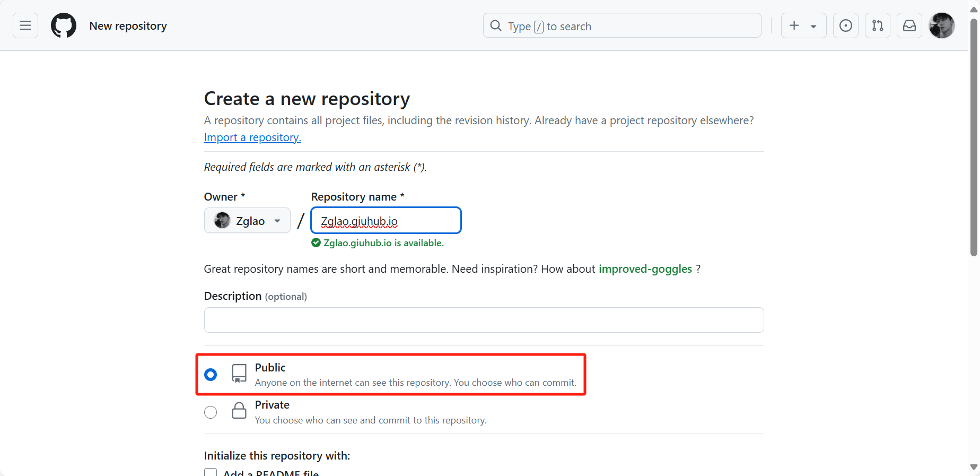Click the scrollbar down arrow
The height and width of the screenshot is (476, 980).
point(974,467)
